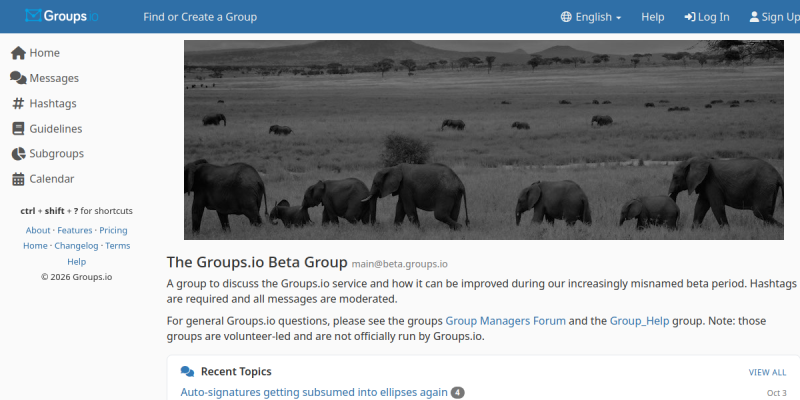The width and height of the screenshot is (800, 400).
Task: Click the © 2026 Groups.io text
Action: pos(77,277)
